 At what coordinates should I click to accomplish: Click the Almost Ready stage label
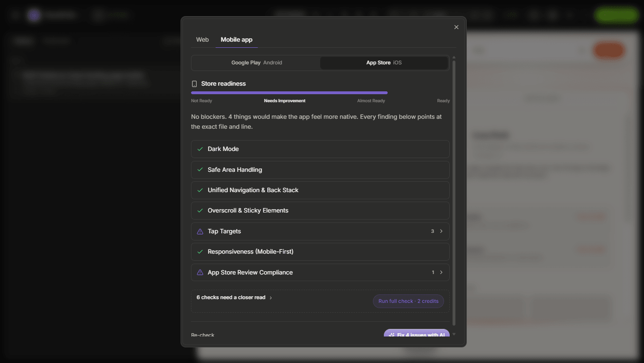coord(371,101)
